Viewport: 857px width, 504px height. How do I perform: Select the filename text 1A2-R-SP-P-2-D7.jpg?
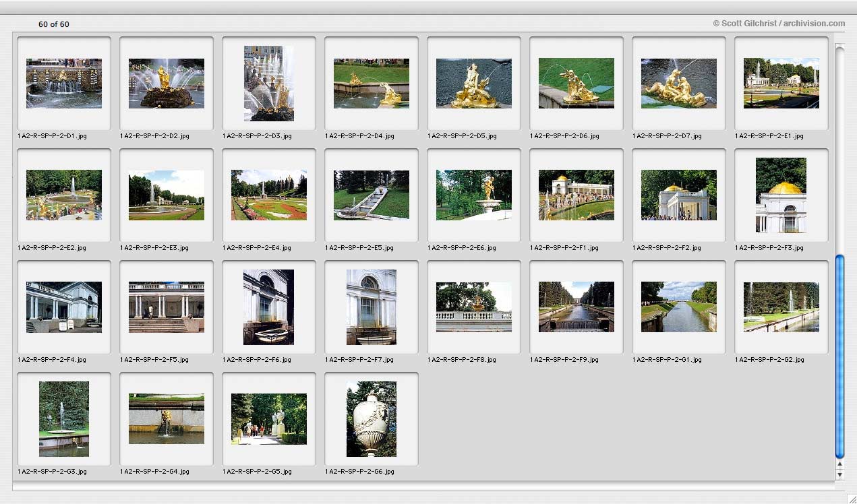point(667,136)
